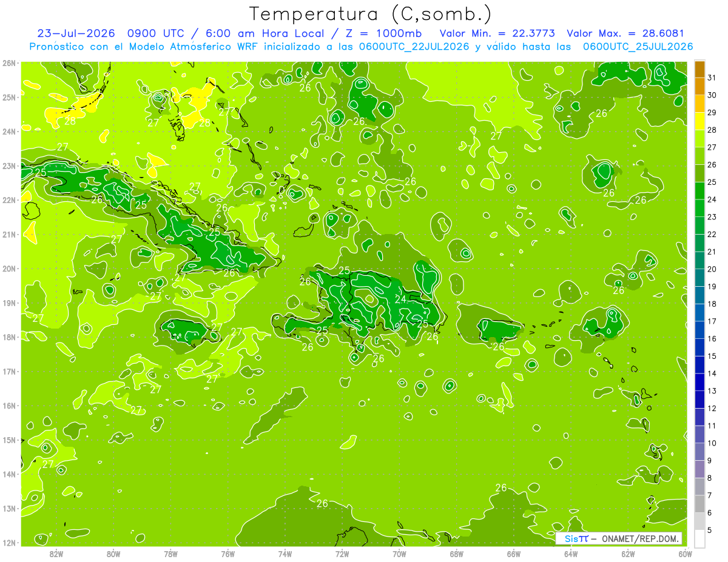The image size is (728, 562).
Task: Click the longitude axis label '64W'
Action: (571, 553)
